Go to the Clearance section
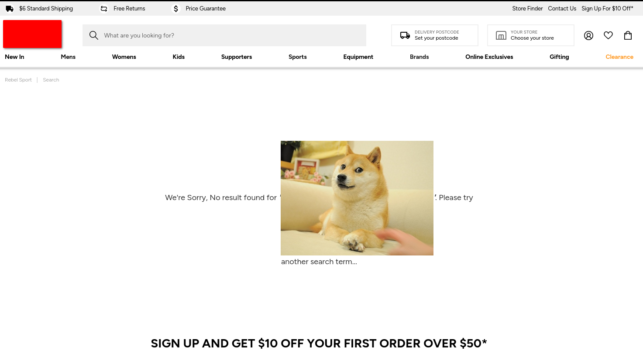Screen dimensions: 643x364 click(619, 57)
